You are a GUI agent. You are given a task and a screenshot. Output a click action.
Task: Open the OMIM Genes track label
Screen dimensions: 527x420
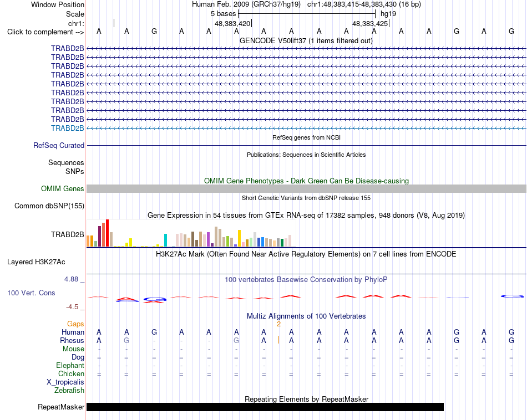point(62,189)
